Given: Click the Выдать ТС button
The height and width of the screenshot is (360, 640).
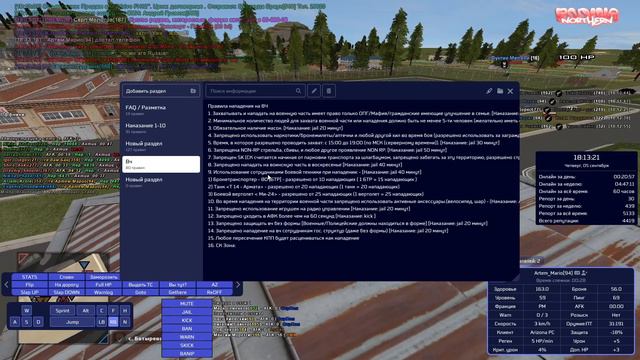Looking at the screenshot, I should 140,284.
